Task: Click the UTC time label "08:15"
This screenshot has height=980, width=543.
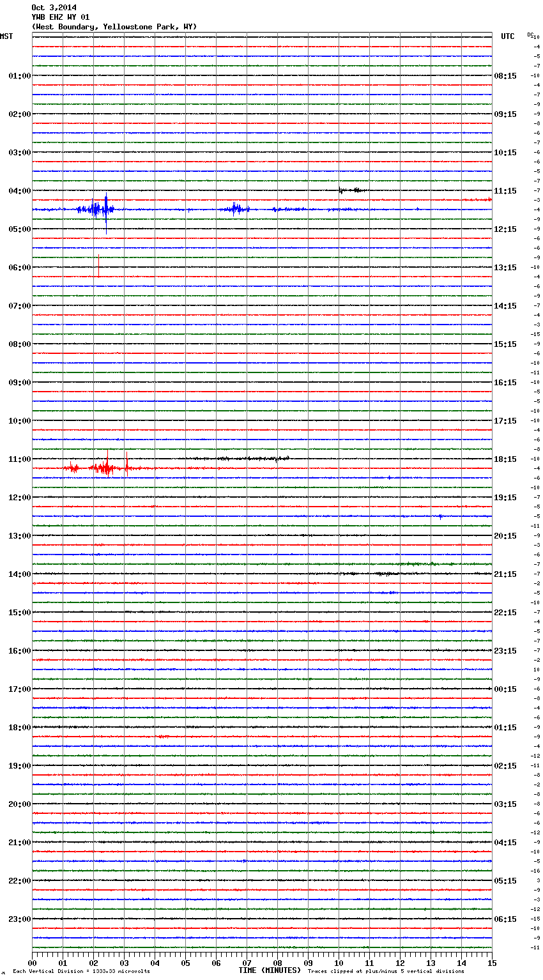Action: (x=505, y=76)
